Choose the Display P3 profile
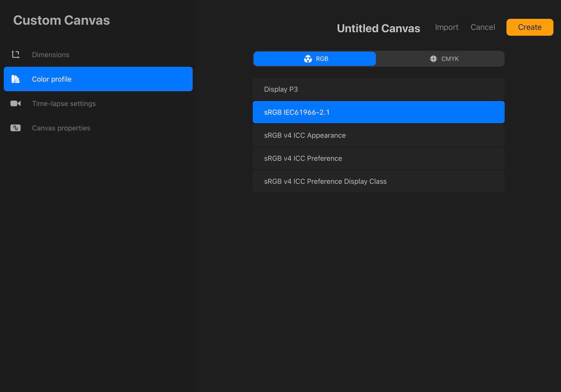 pos(378,89)
